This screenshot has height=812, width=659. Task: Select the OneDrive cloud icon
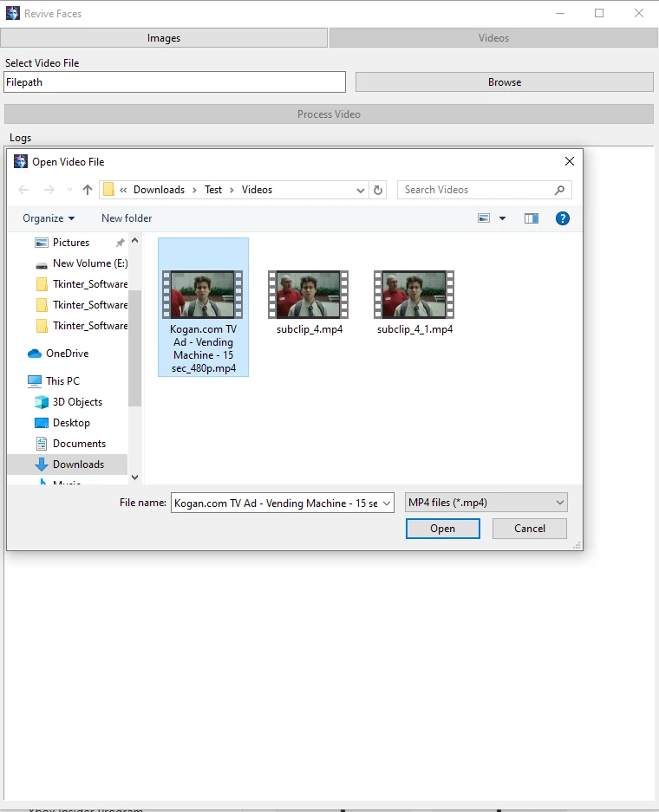[x=35, y=354]
